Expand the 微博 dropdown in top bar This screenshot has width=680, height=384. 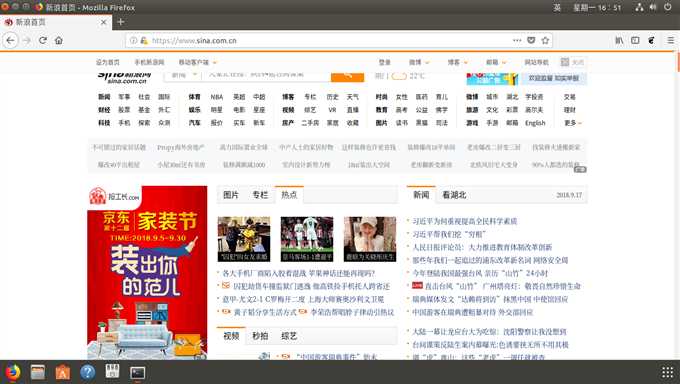point(419,62)
